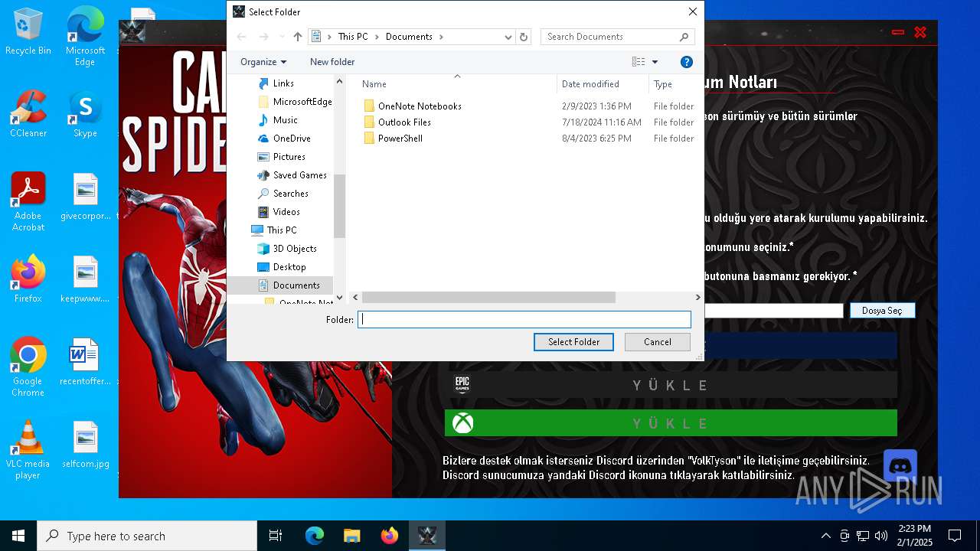Open Recent locations dropdown arrow
The width and height of the screenshot is (980, 551).
(x=283, y=37)
